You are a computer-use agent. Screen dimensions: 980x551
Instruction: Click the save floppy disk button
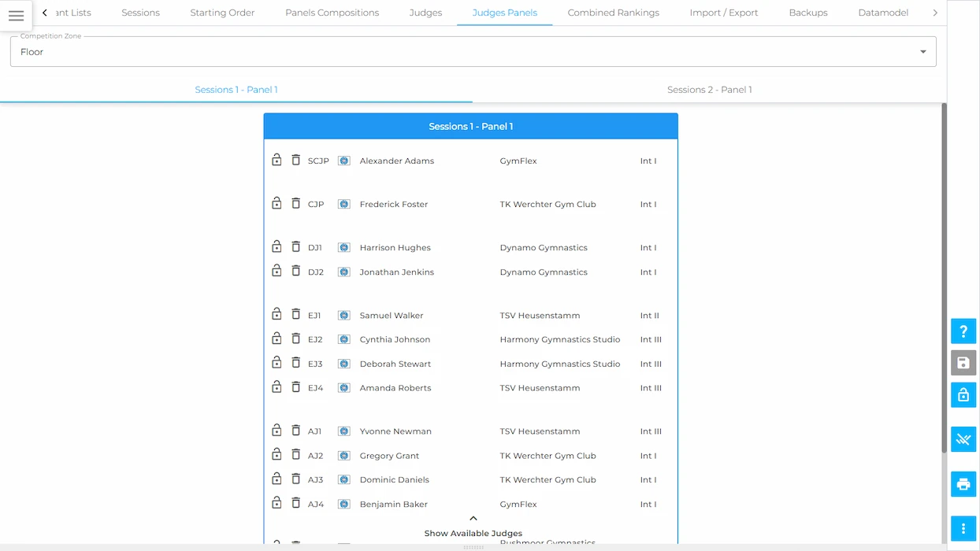(x=963, y=363)
